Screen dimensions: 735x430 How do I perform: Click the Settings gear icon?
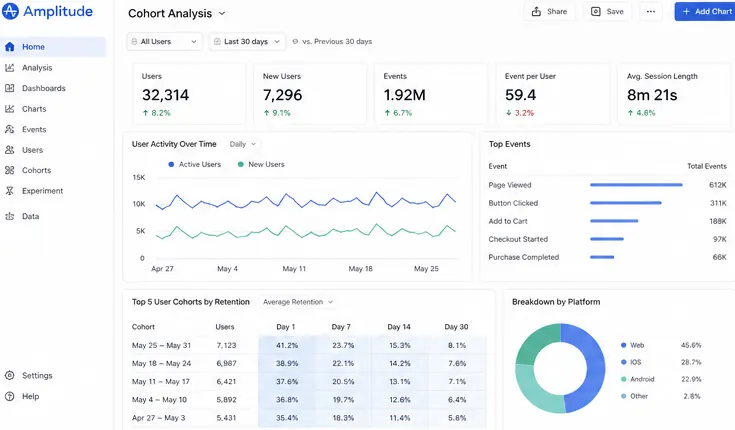9,376
